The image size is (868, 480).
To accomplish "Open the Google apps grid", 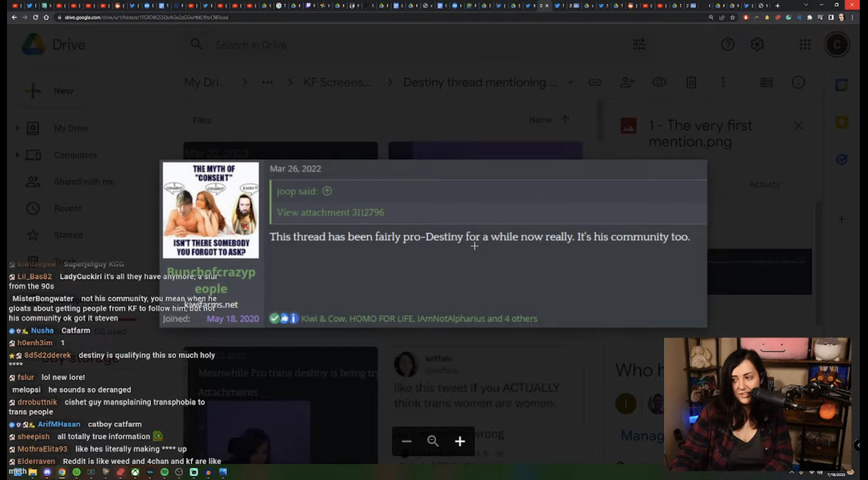I will point(805,44).
